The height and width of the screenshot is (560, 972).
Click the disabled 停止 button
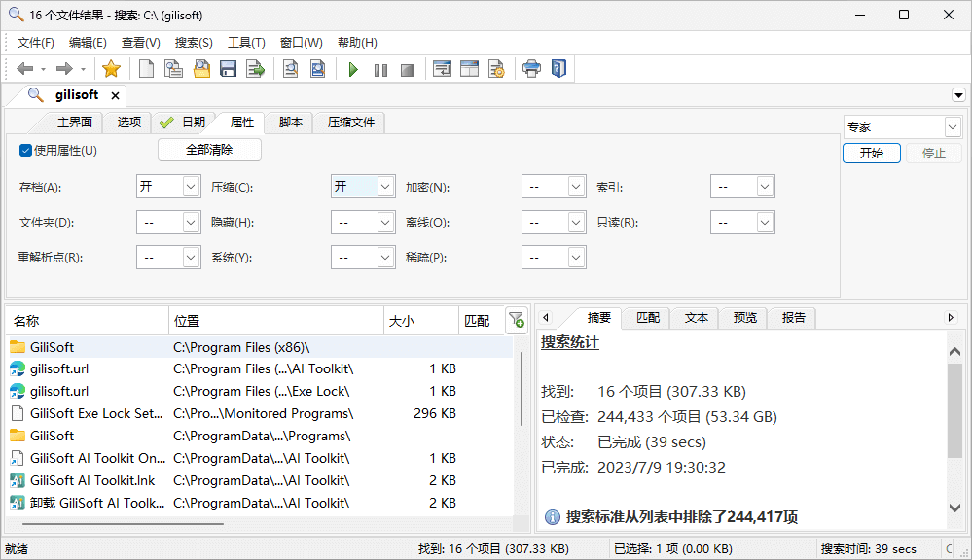tap(933, 153)
